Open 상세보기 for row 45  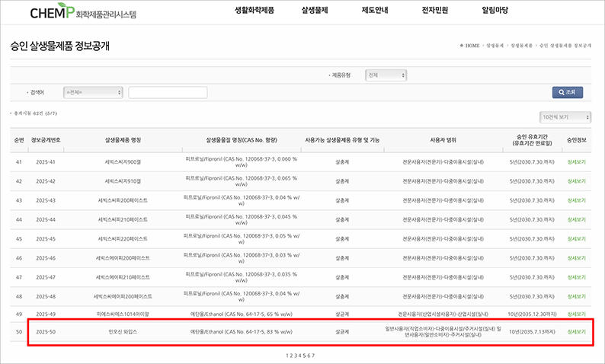pyautogui.click(x=577, y=238)
